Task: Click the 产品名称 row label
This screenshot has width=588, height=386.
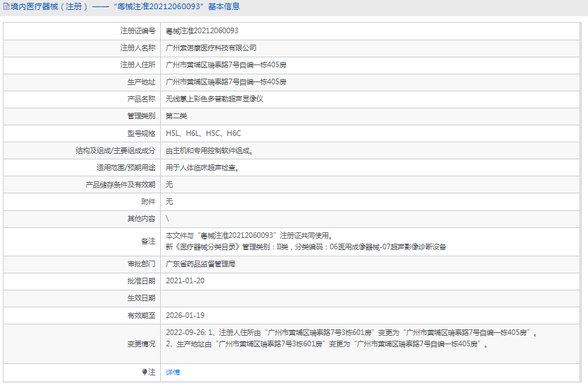Action: (141, 99)
